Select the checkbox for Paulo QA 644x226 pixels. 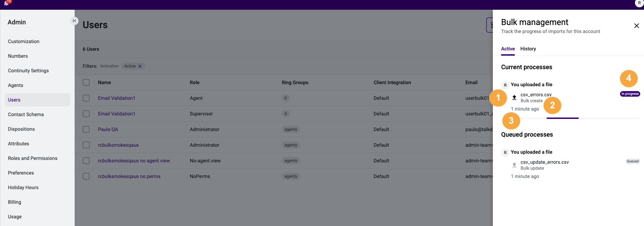pos(86,129)
